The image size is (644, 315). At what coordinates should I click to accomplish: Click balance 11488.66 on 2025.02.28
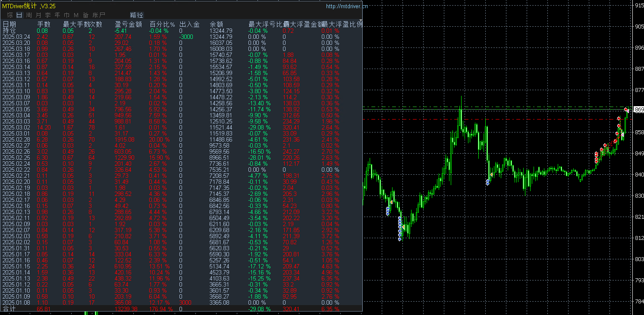coord(221,139)
